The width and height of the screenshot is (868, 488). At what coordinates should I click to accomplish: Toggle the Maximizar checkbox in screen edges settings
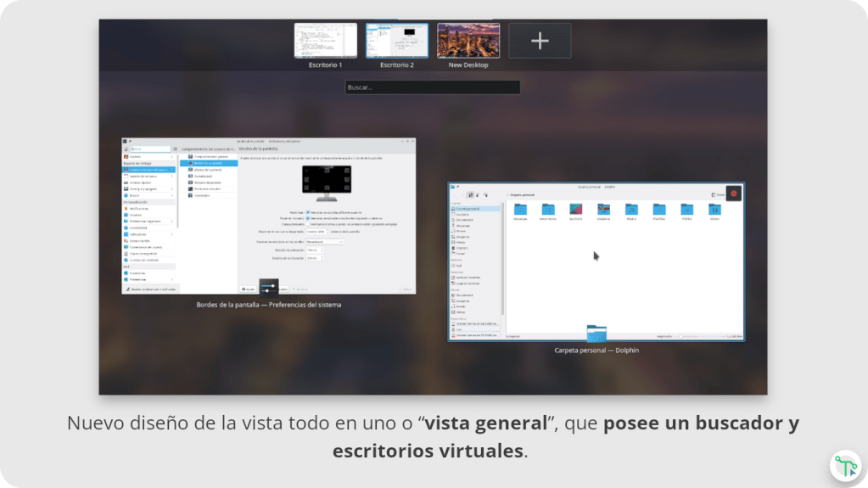(x=308, y=212)
